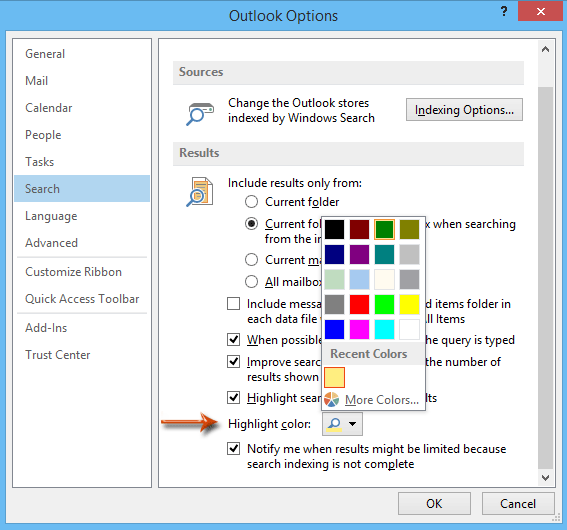The image size is (567, 530).
Task: Toggle the 'Notify me when results might be limited' checkbox
Action: pos(234,449)
